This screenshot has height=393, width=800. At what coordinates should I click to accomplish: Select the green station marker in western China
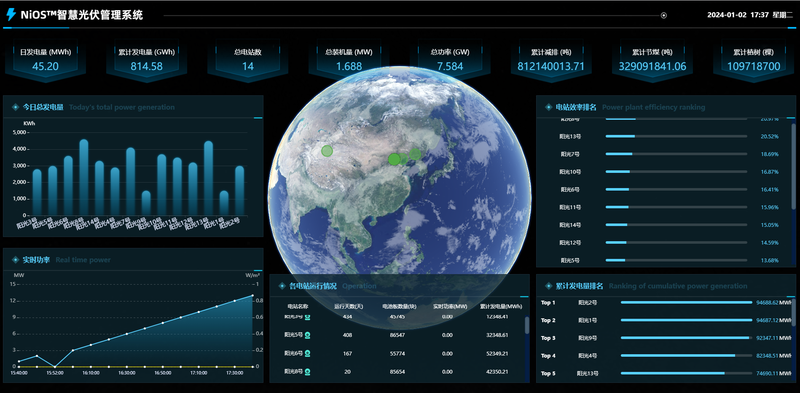[327, 151]
